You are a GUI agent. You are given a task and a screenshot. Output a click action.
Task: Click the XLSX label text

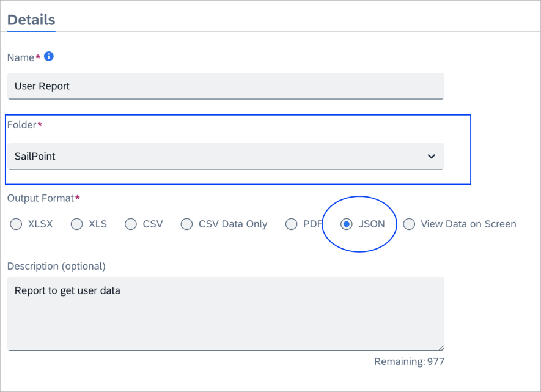coord(40,224)
